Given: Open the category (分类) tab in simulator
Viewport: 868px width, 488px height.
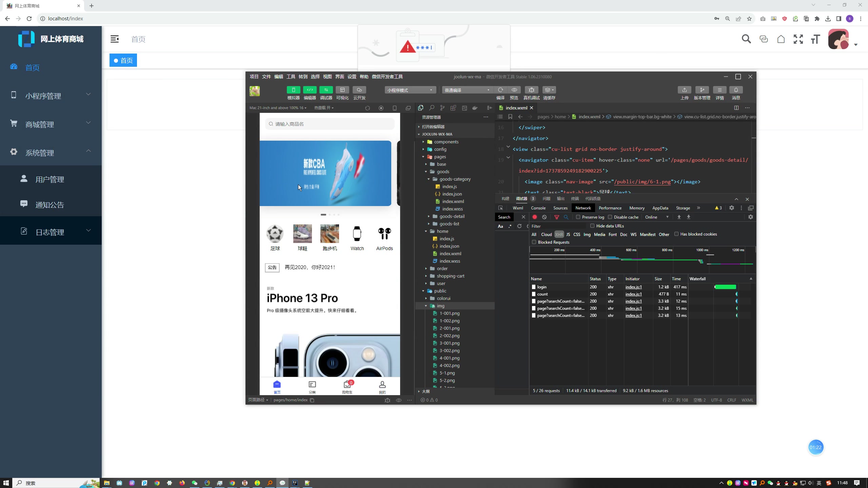Looking at the screenshot, I should [312, 387].
